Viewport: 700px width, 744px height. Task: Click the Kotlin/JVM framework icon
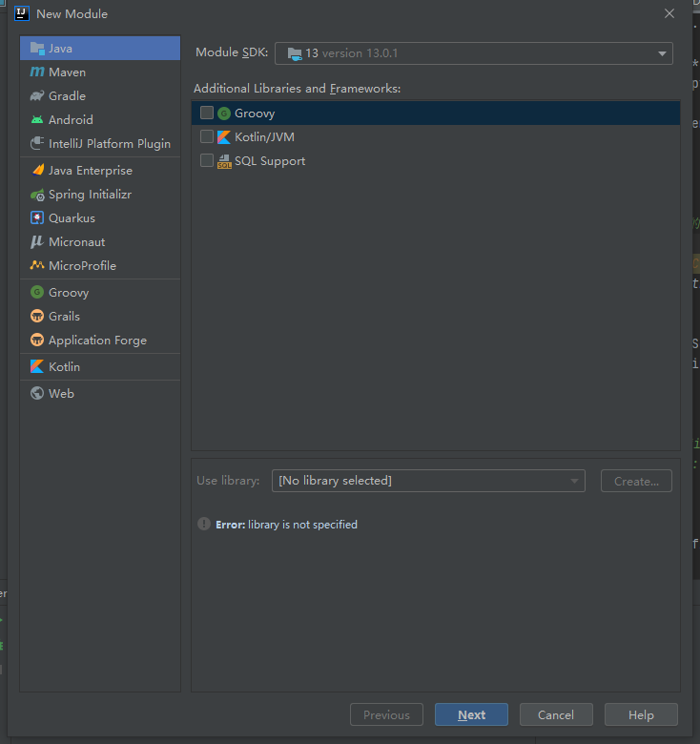click(x=224, y=136)
